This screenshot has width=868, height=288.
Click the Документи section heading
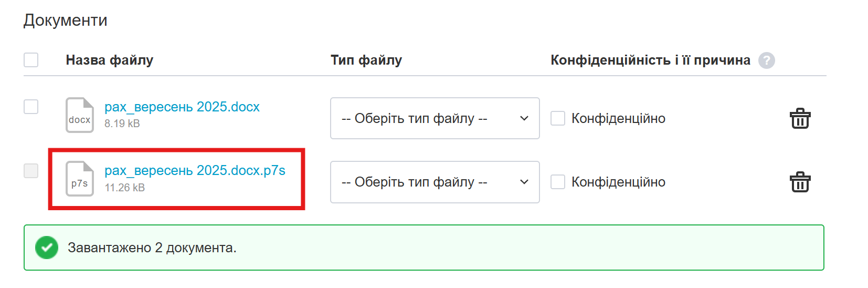65,20
